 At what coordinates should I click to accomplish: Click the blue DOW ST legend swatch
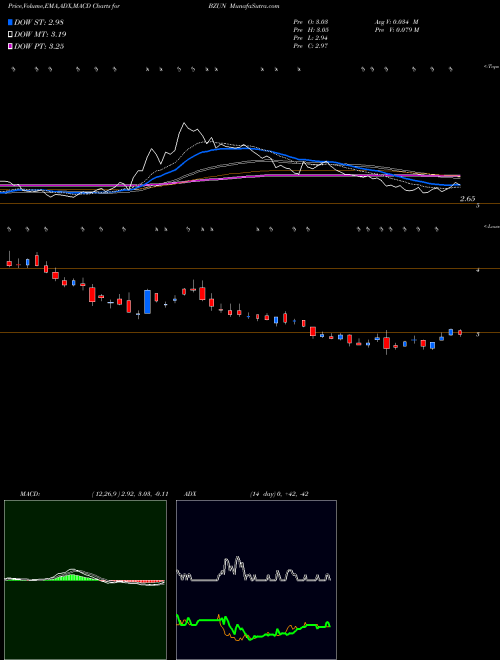(11, 23)
